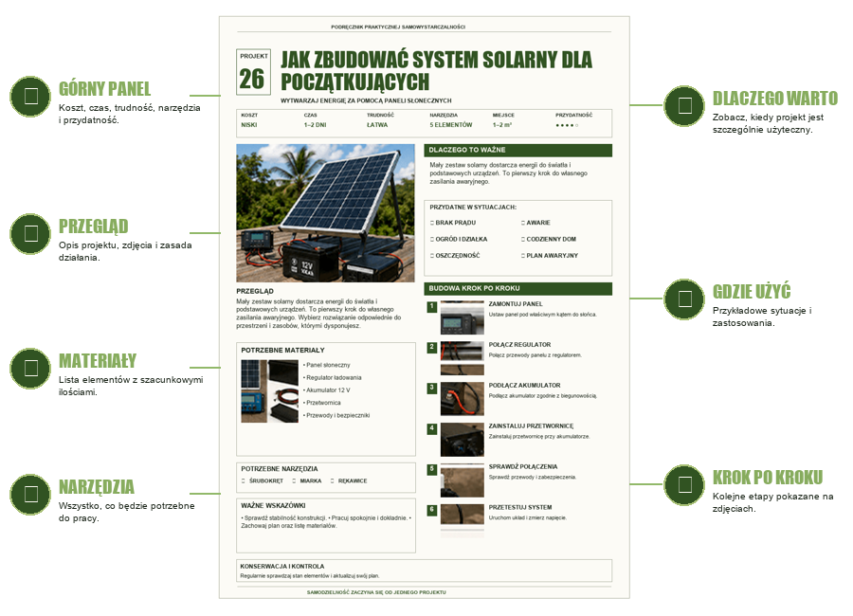Toggle the Plan Awaryjny checkbox
The image size is (853, 616).
click(523, 255)
